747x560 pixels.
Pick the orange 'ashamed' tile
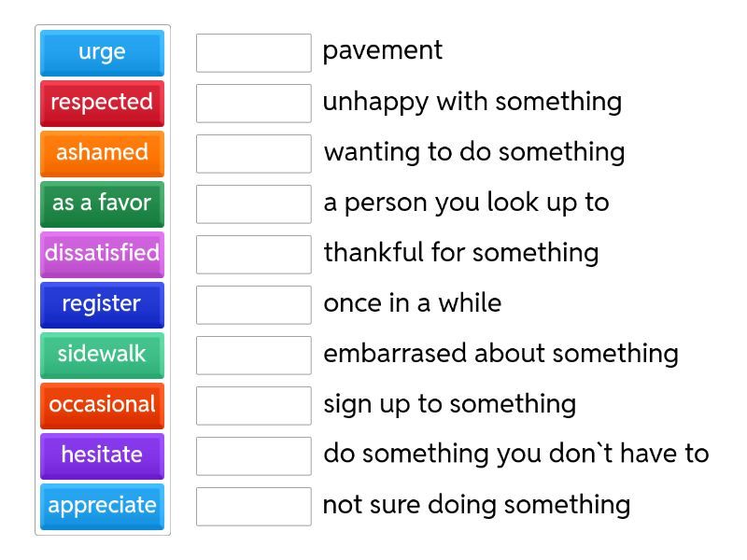(x=102, y=153)
